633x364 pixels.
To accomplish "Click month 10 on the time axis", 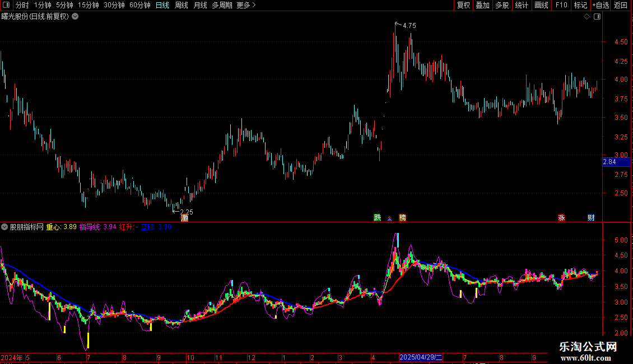I will 190,357.
